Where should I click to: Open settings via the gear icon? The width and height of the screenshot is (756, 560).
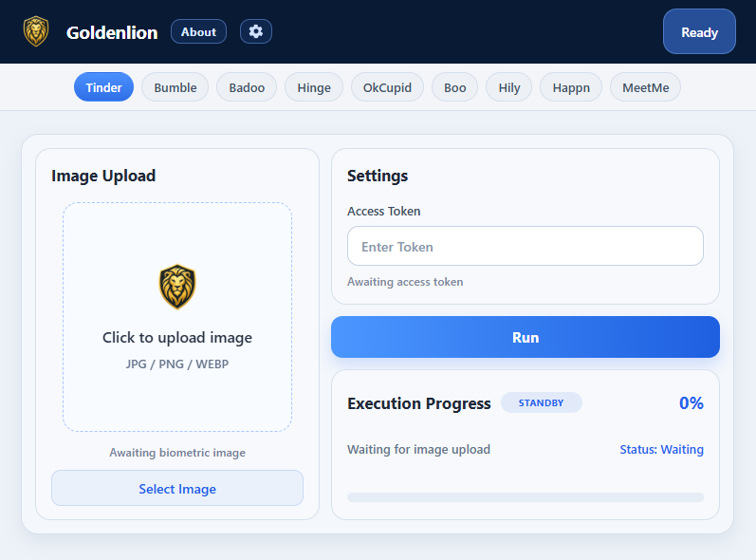[x=256, y=32]
